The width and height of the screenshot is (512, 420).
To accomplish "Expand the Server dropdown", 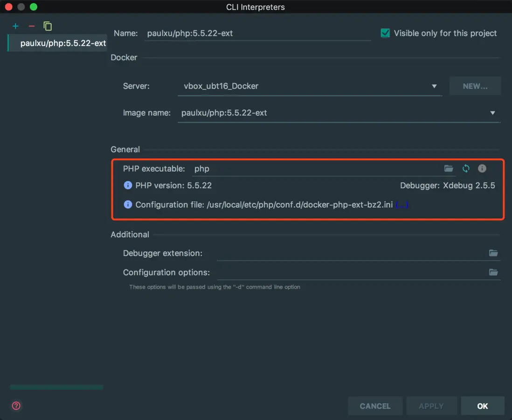I will pyautogui.click(x=434, y=86).
